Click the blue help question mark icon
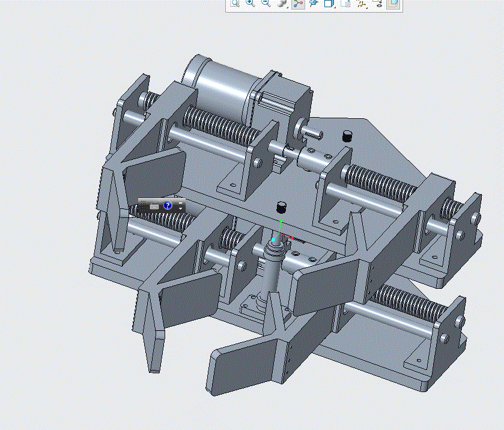Viewport: 504px width, 430px height. tap(168, 205)
